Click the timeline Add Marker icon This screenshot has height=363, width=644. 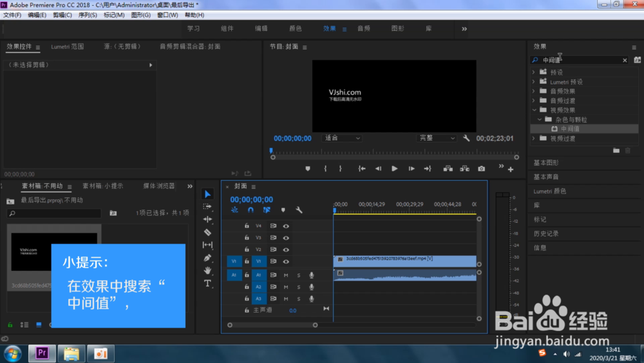[x=283, y=210]
